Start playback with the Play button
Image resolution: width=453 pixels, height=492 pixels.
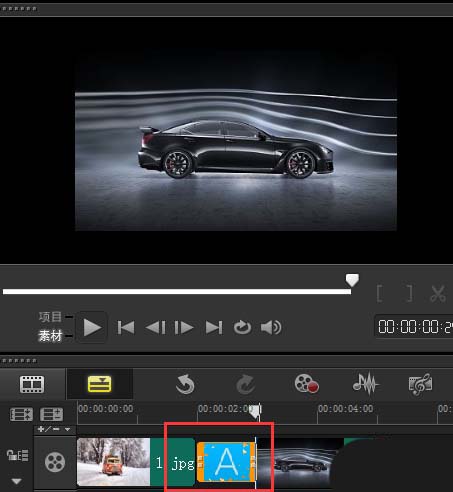92,327
